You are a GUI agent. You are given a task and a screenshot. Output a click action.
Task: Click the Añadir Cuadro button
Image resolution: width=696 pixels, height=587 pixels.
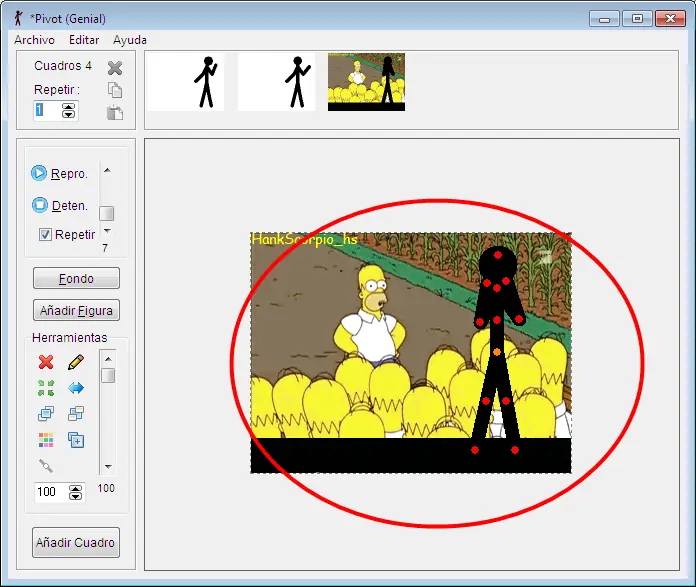(x=76, y=543)
